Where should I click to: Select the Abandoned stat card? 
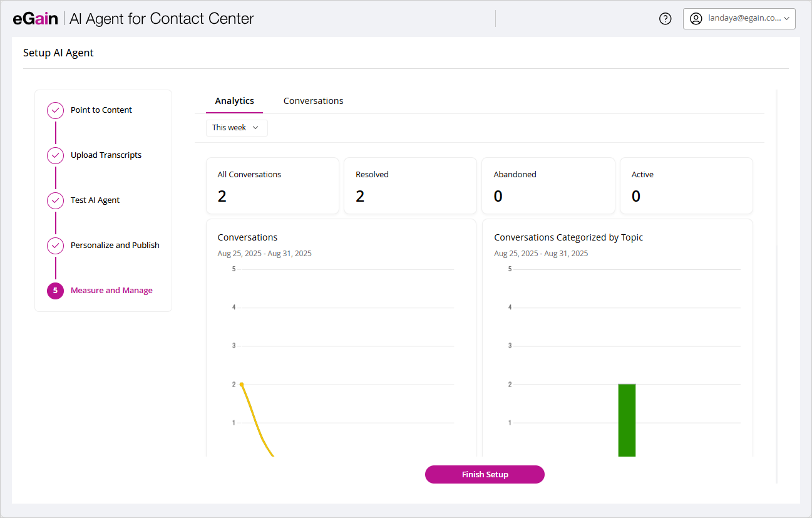[x=548, y=186]
